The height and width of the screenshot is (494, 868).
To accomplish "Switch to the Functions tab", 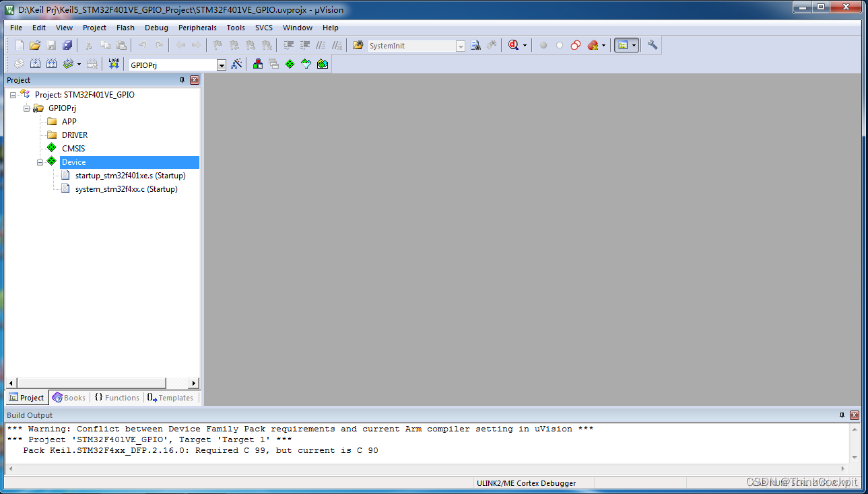I will (116, 398).
